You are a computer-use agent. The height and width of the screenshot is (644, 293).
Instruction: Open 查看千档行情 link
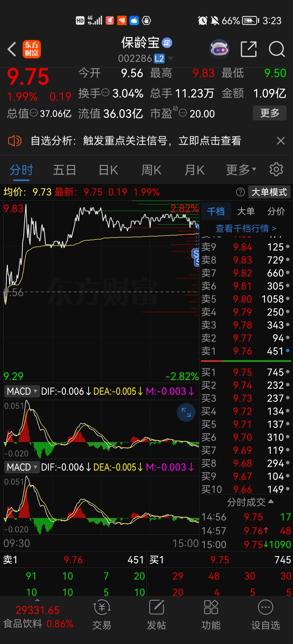246,228
